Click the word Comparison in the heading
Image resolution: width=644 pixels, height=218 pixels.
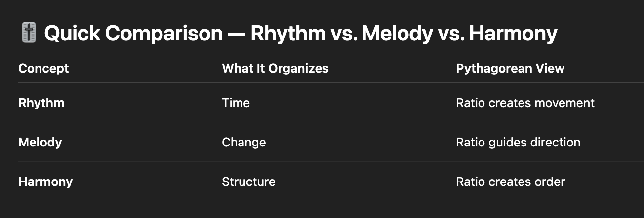[163, 34]
